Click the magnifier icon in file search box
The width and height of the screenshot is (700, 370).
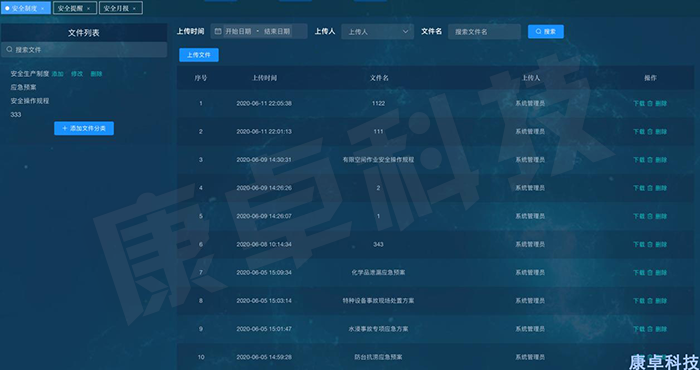click(9, 50)
